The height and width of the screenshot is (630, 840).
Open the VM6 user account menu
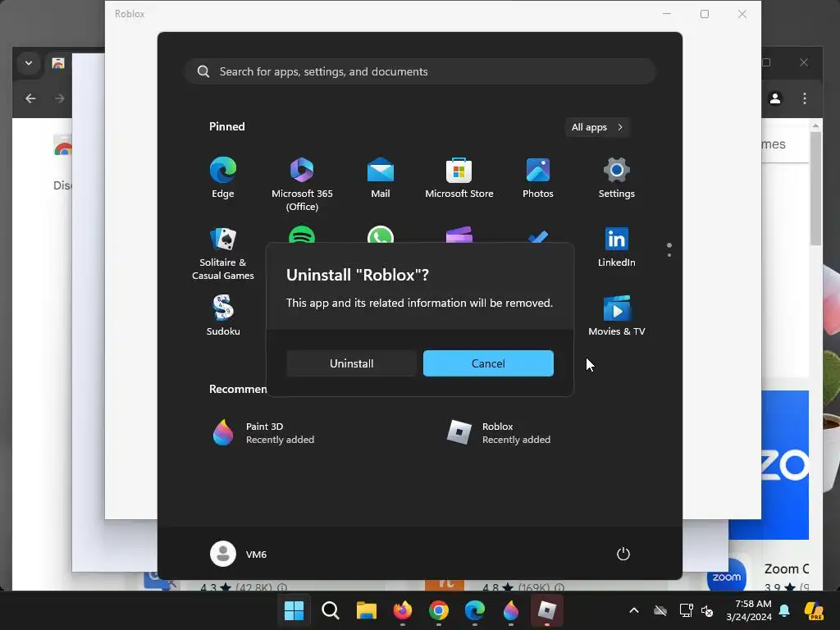click(239, 554)
